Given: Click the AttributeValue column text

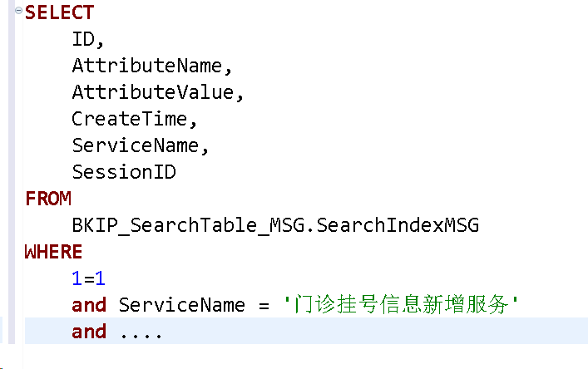Looking at the screenshot, I should (x=152, y=93).
